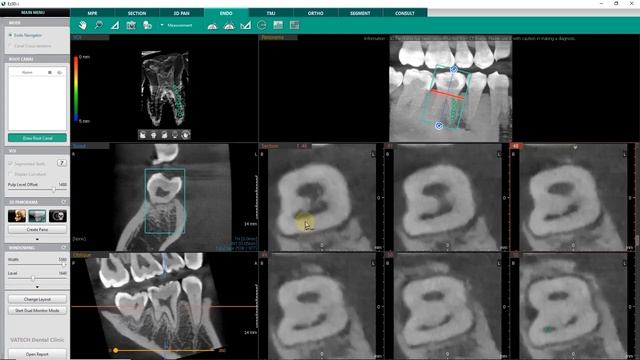Switch to the ORTHO tab

coord(316,13)
